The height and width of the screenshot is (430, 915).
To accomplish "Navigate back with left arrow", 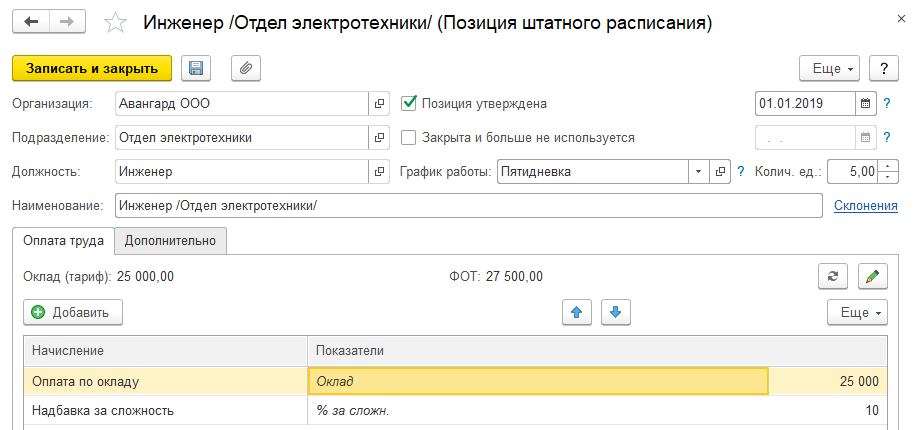I will pos(31,21).
